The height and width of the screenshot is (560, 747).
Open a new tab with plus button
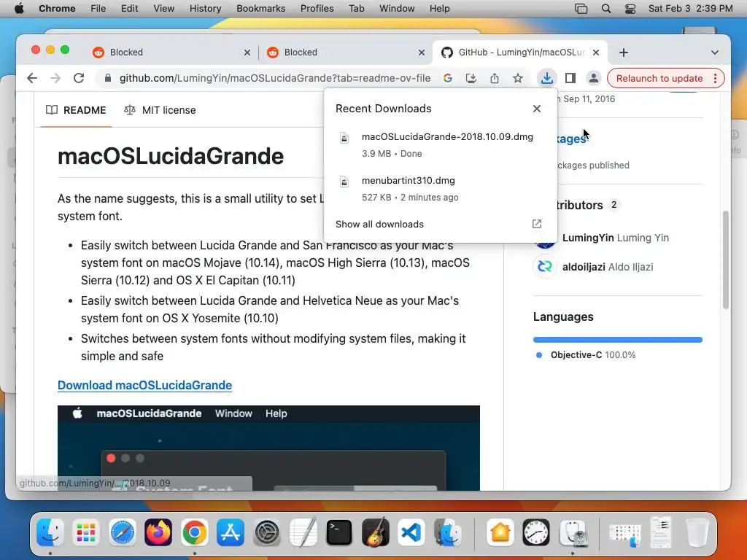[x=624, y=52]
